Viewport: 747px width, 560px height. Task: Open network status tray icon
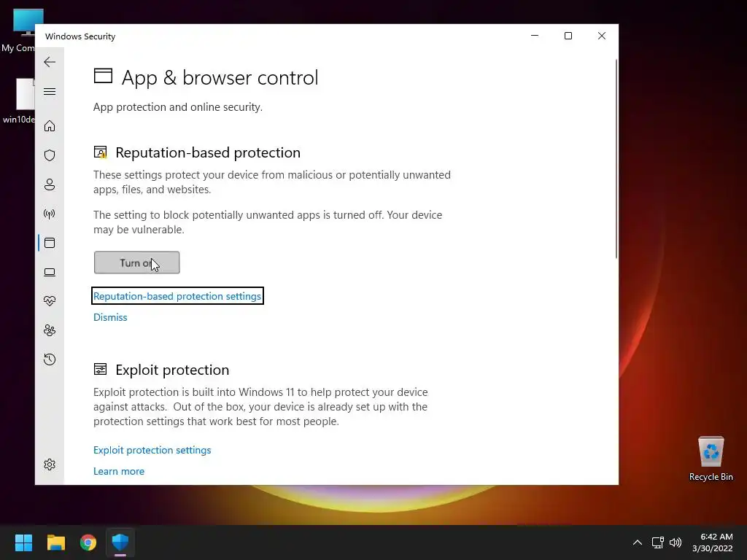[x=658, y=542]
